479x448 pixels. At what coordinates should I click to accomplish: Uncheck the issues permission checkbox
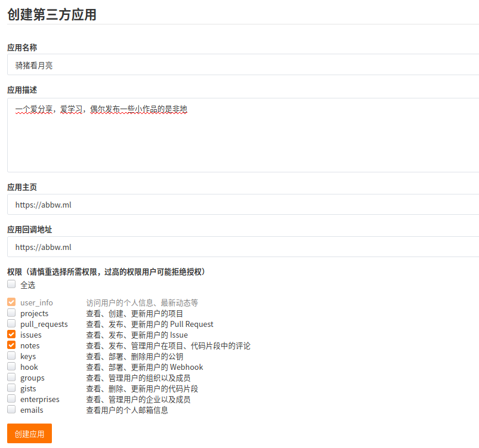click(11, 334)
